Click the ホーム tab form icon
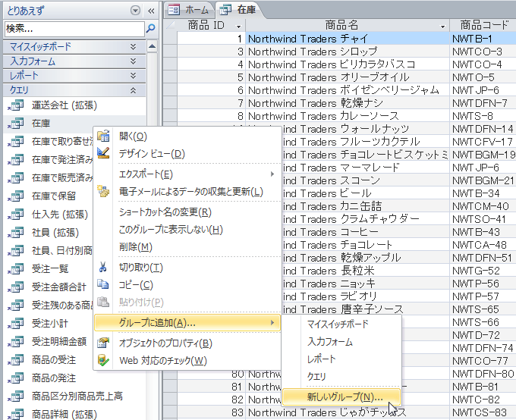Viewport: 516px width, 420px height. coord(174,10)
